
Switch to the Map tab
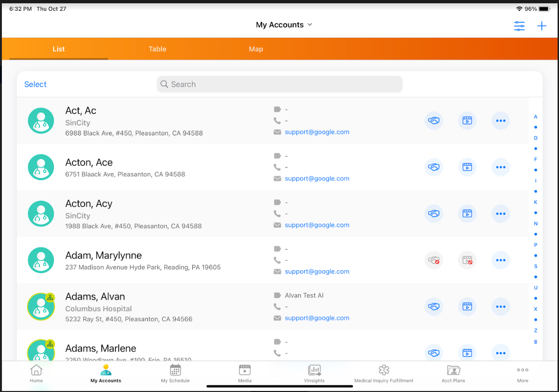[256, 49]
